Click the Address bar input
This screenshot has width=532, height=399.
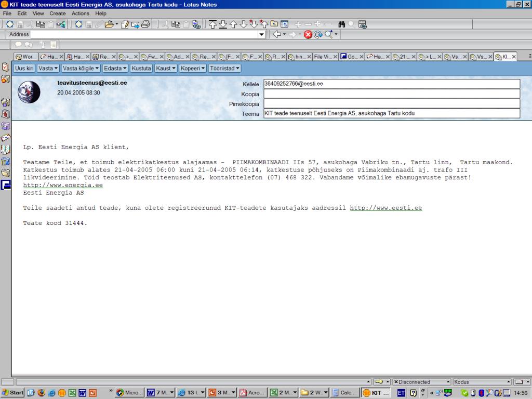[x=144, y=34]
